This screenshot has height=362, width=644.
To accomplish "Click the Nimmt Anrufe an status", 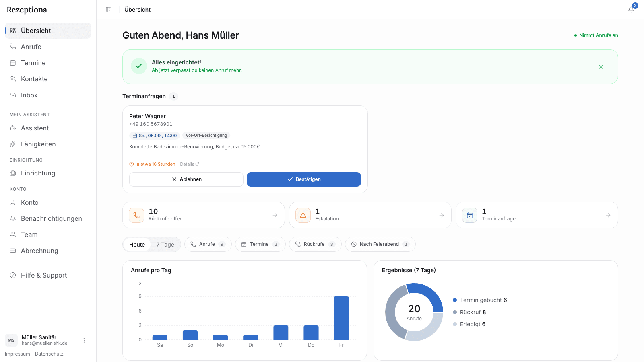I will pos(596,35).
